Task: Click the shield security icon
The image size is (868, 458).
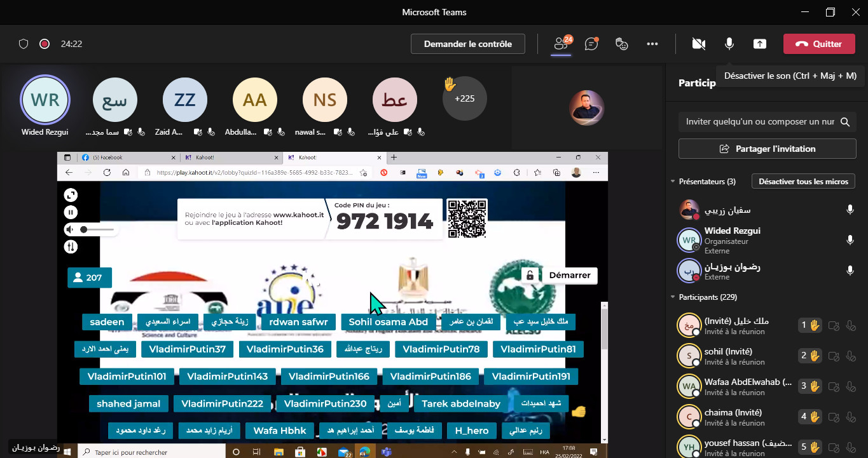Action: [24, 44]
